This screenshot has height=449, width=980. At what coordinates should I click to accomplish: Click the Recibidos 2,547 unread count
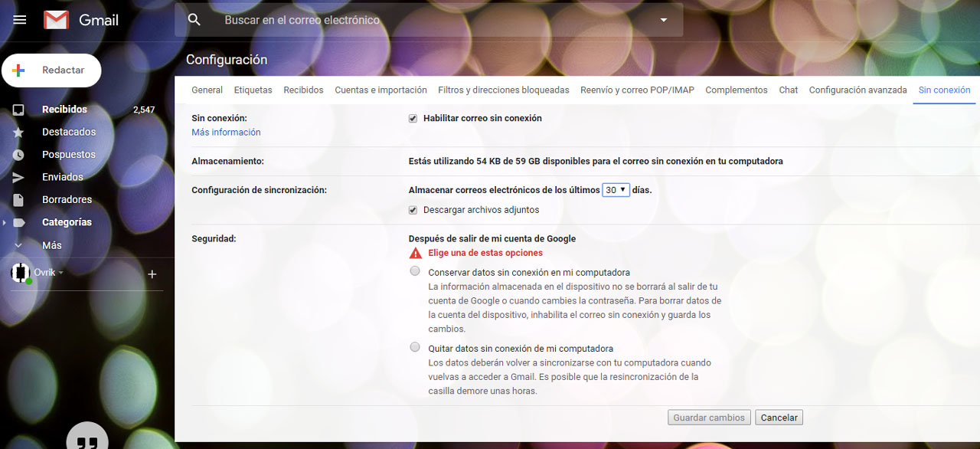(x=144, y=110)
